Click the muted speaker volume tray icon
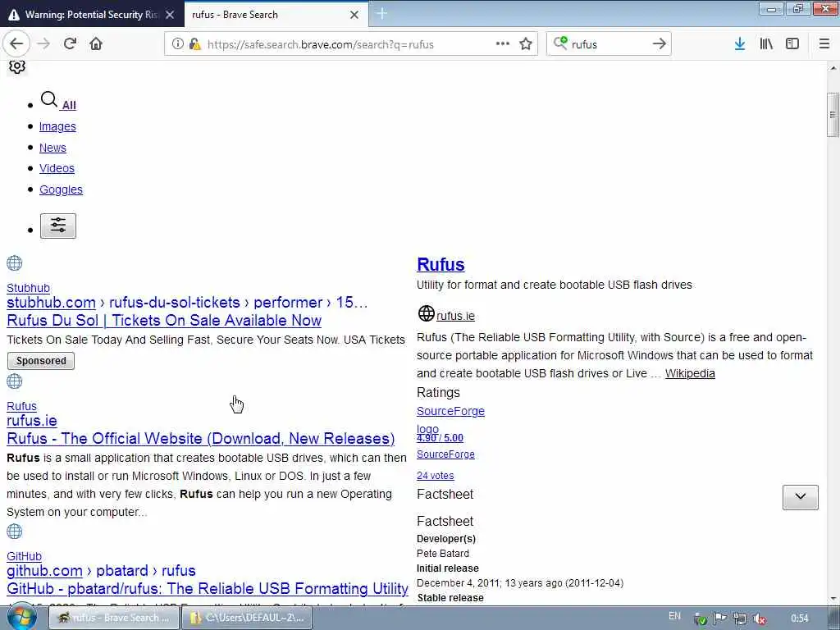Screen dimensions: 840x630 (x=759, y=619)
